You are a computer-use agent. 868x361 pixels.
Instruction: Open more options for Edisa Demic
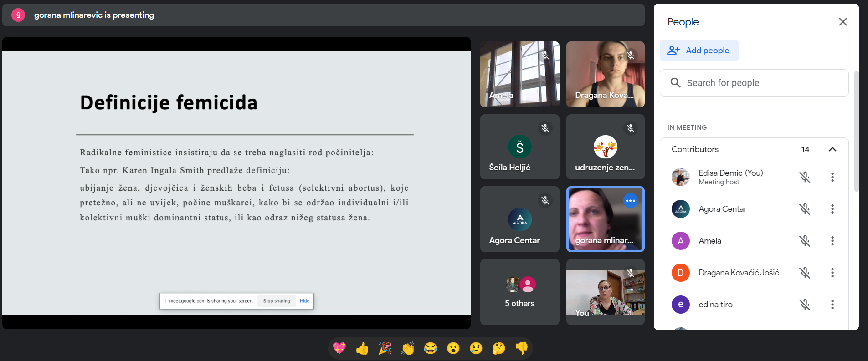pos(832,177)
